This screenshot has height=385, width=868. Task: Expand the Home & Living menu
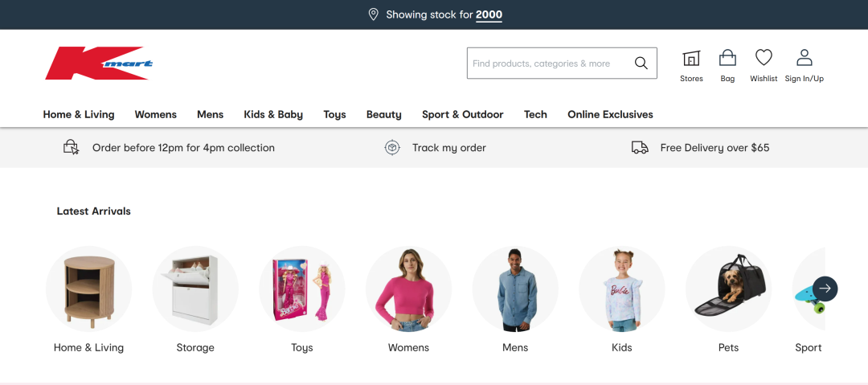click(x=79, y=114)
